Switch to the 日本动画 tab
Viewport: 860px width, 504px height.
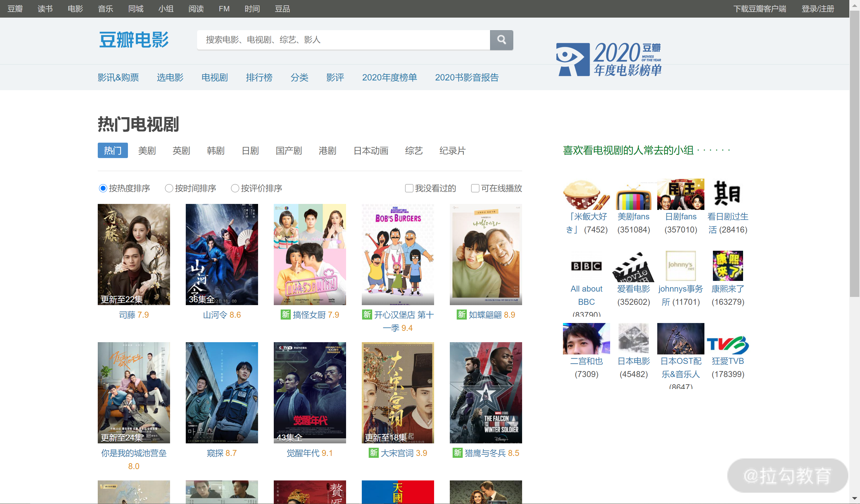[x=371, y=151]
